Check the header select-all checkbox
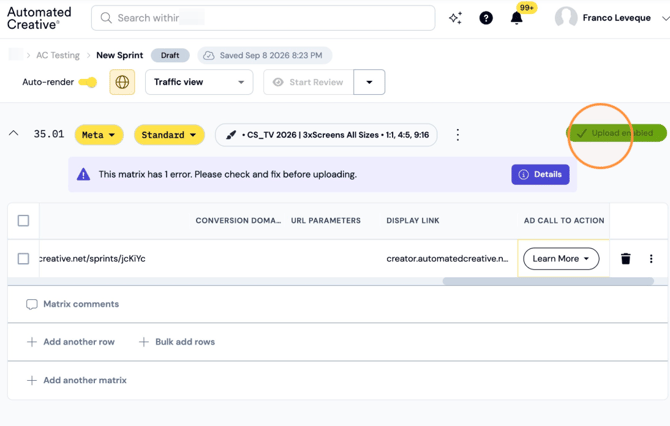This screenshot has height=426, width=670. coord(24,220)
